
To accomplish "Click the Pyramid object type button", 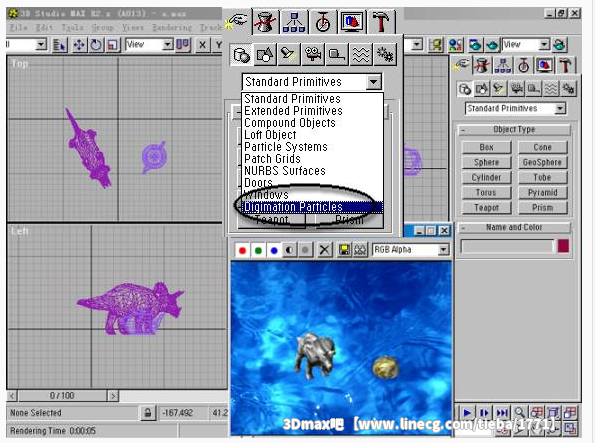I will [542, 193].
